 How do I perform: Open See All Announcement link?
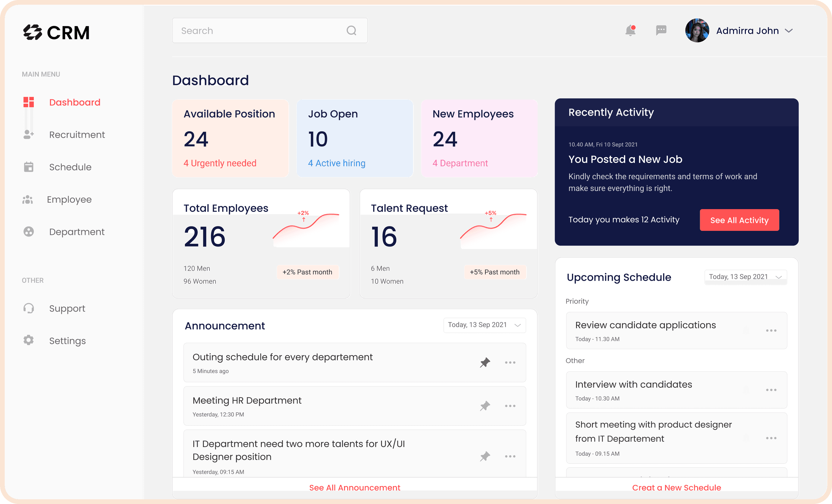[355, 487]
